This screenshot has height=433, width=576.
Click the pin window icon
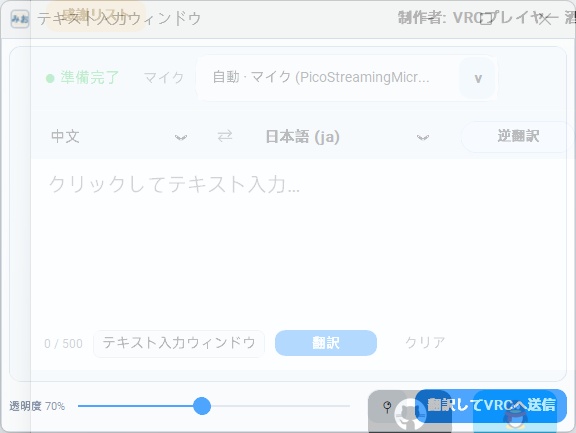pos(387,407)
